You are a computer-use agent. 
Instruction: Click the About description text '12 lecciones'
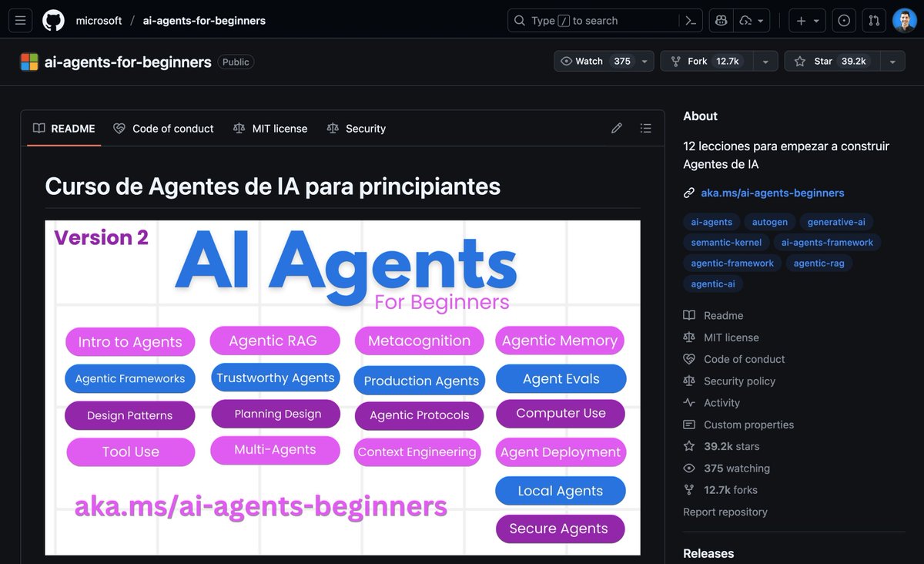click(786, 155)
